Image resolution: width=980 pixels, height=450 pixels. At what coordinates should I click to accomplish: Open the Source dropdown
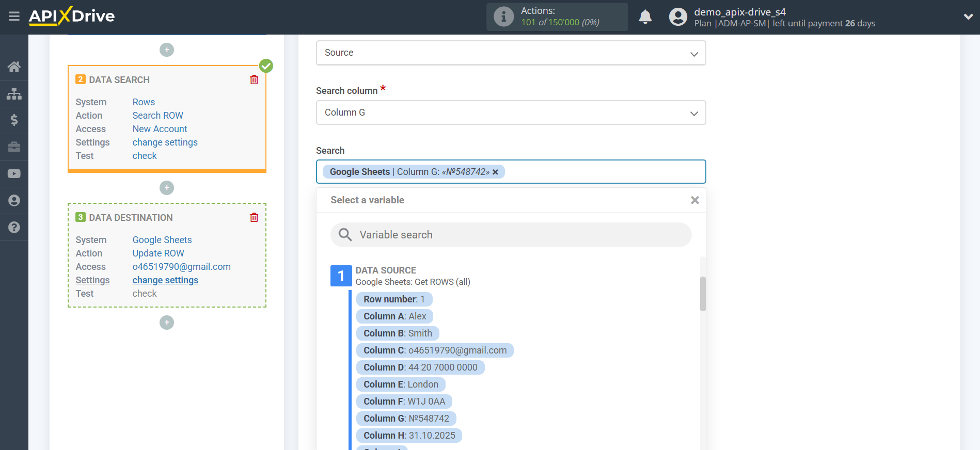511,53
